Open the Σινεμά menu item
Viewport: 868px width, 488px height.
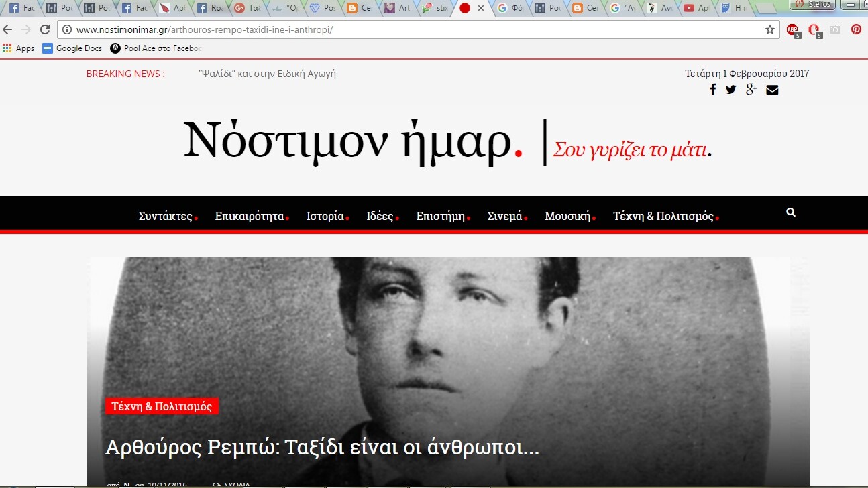click(x=507, y=217)
